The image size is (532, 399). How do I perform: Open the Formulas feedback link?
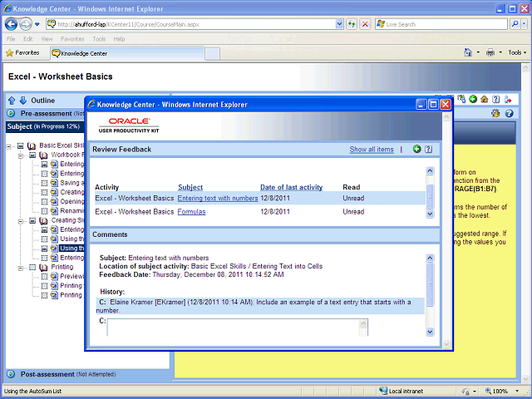tap(191, 212)
